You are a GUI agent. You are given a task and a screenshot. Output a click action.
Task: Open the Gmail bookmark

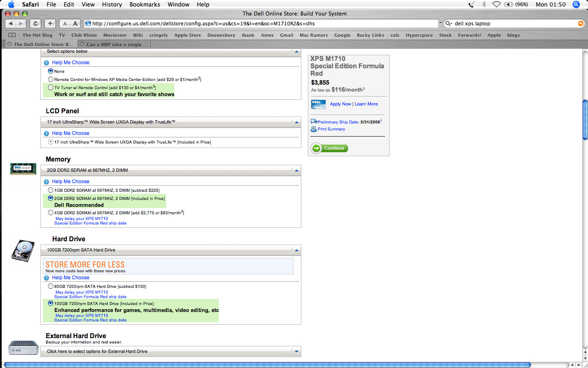click(x=286, y=35)
